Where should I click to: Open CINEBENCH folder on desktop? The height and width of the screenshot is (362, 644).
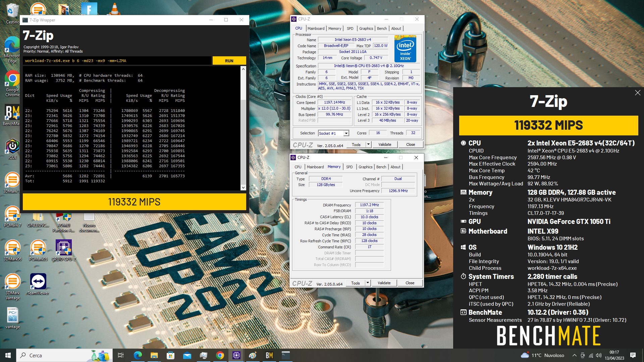pyautogui.click(x=38, y=221)
